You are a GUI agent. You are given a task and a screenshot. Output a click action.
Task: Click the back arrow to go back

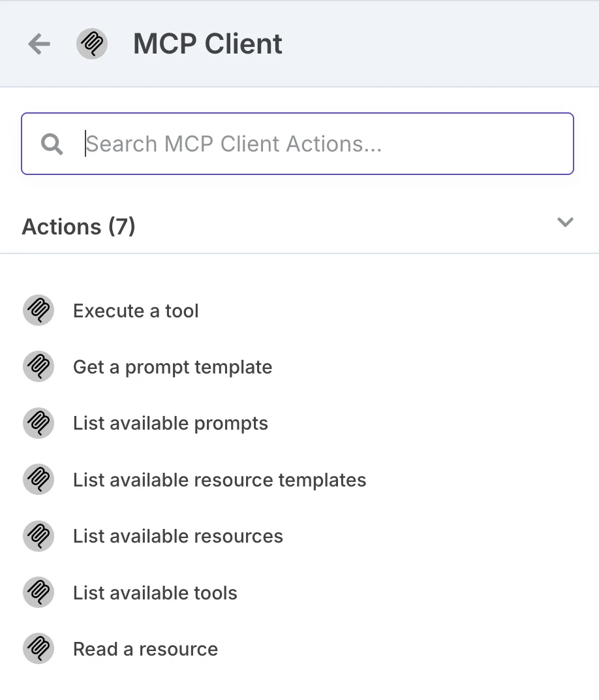[x=38, y=44]
